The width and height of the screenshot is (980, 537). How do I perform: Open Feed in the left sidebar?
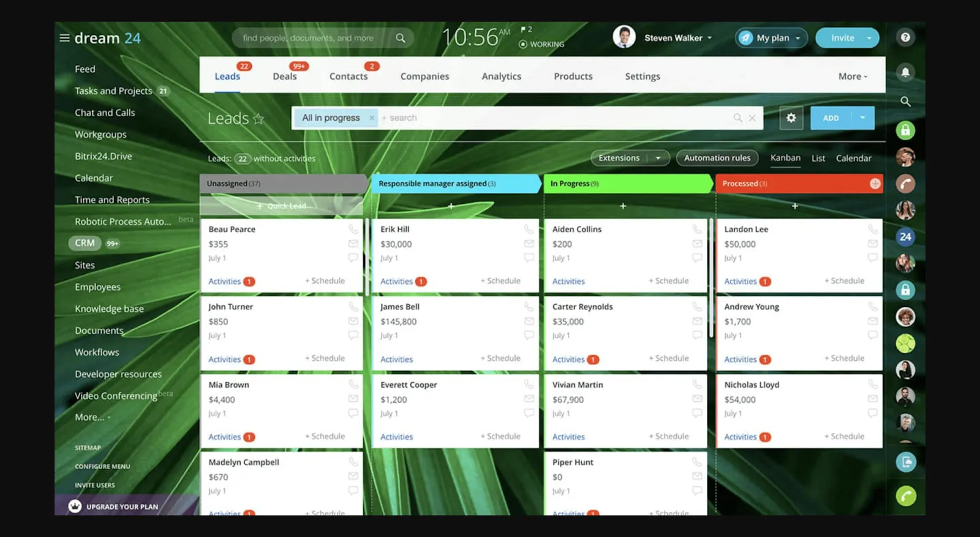click(x=85, y=69)
